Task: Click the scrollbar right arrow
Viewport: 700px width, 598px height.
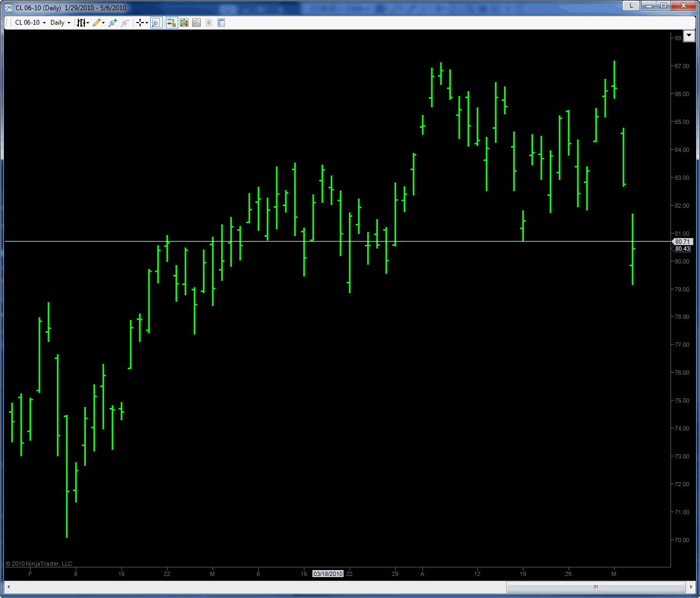Action: click(691, 587)
